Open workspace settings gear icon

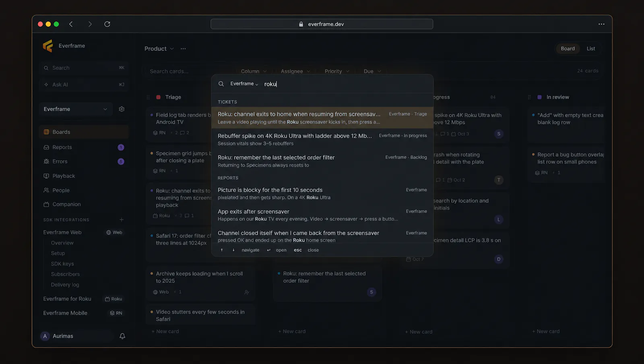[122, 109]
